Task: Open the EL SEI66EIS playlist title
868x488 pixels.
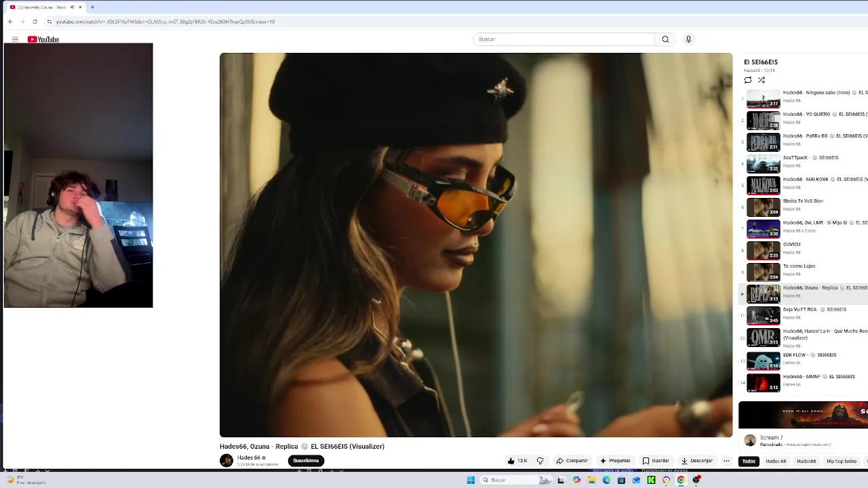Action: coord(761,62)
